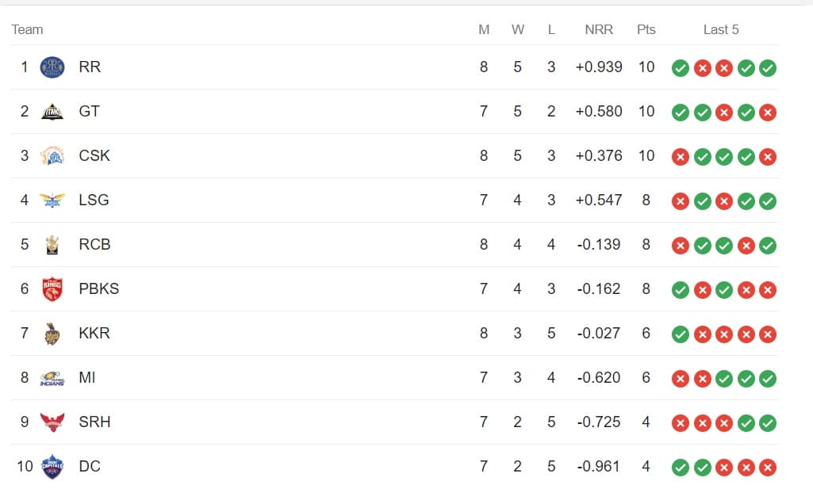
Task: Open the KKR team name link
Action: coord(94,334)
